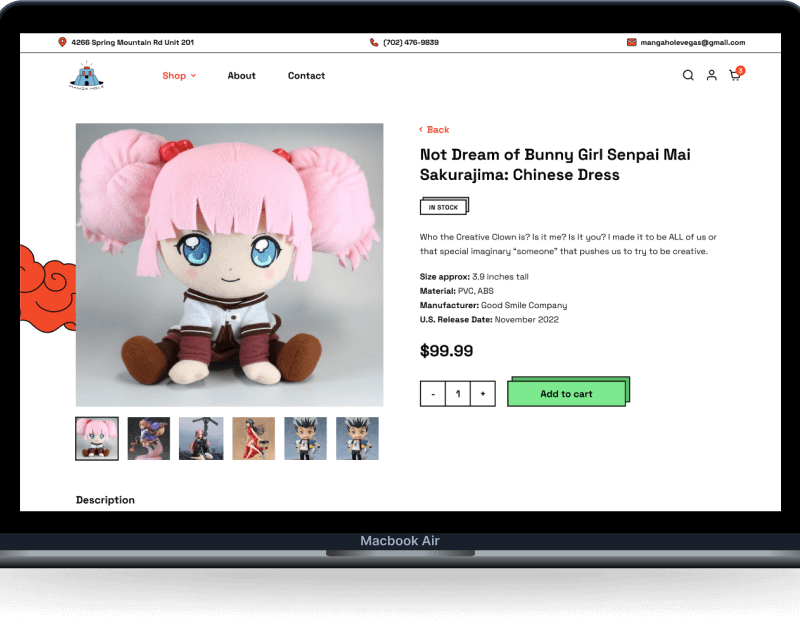Click the email envelope icon
This screenshot has width=800, height=624.
[631, 42]
